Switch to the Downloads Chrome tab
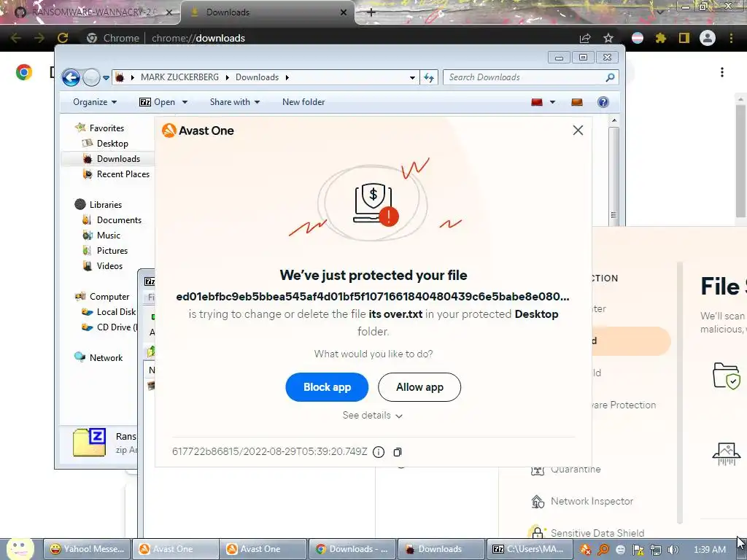The image size is (747, 560). tap(268, 12)
